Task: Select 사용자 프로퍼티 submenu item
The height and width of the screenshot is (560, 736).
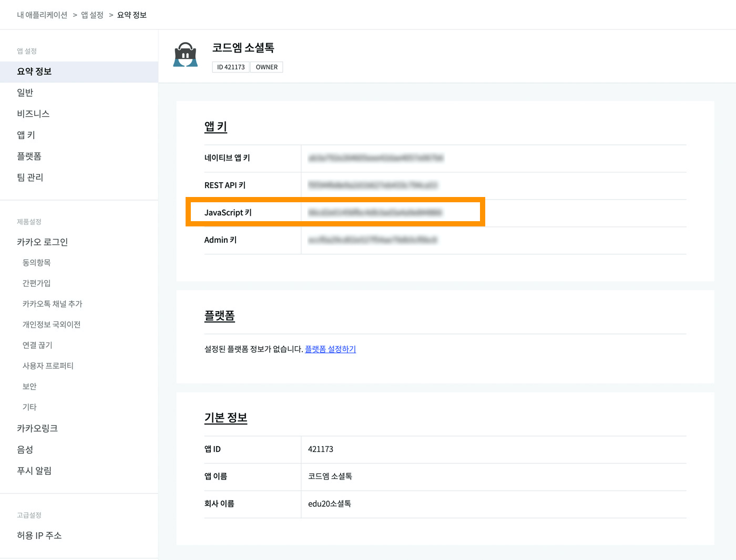Action: 48,366
